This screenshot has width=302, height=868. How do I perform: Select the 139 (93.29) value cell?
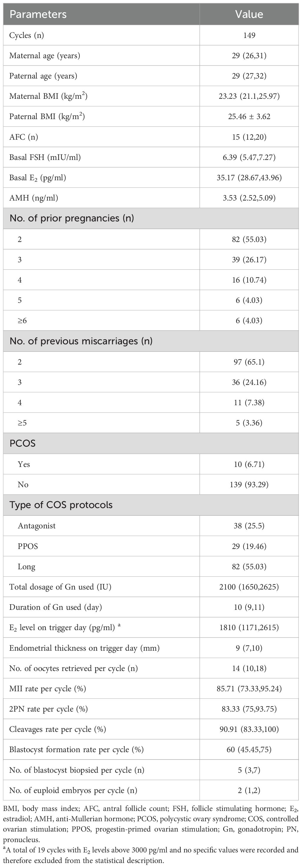click(x=249, y=485)
